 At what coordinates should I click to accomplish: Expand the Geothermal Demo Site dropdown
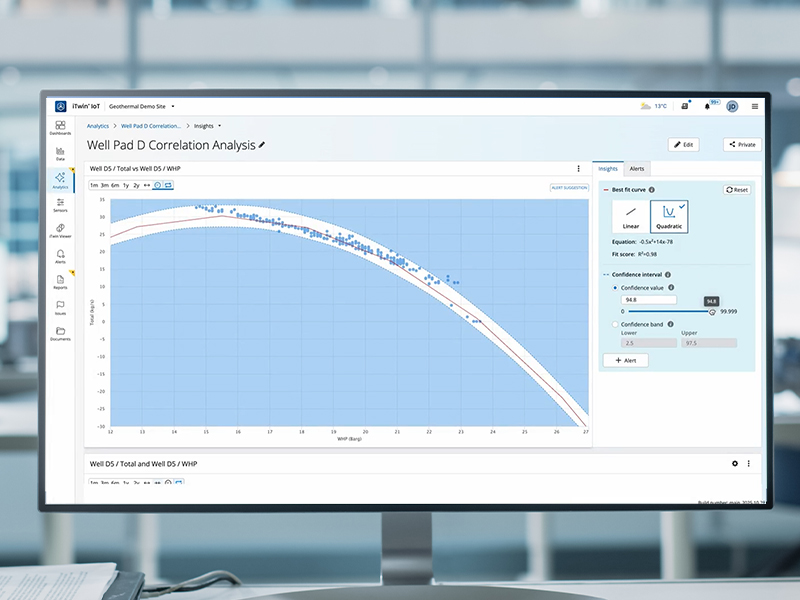tap(173, 106)
